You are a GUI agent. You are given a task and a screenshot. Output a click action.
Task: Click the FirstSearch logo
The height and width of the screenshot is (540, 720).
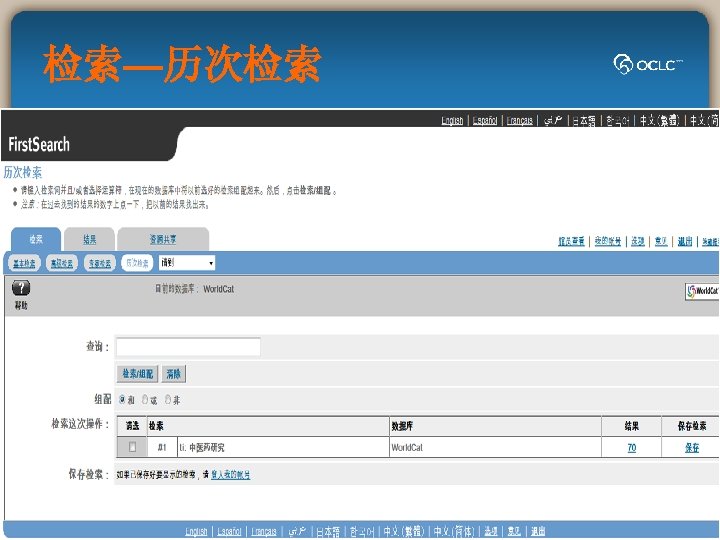(39, 144)
